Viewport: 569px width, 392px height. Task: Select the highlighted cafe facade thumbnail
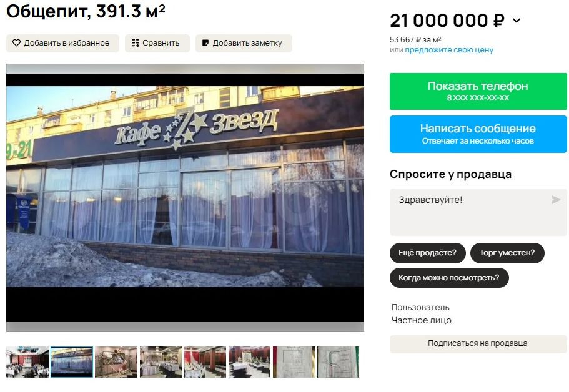click(x=72, y=362)
